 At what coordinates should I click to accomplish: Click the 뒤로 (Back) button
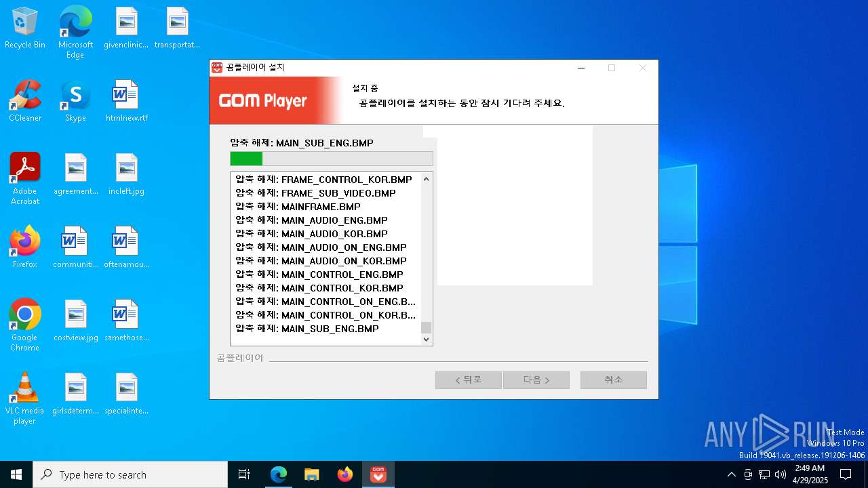point(469,380)
